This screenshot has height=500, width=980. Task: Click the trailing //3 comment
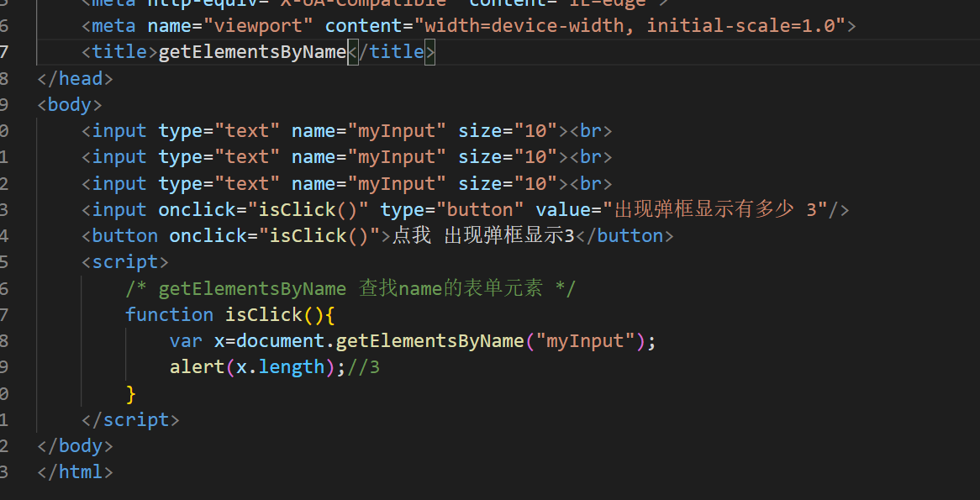(x=363, y=367)
